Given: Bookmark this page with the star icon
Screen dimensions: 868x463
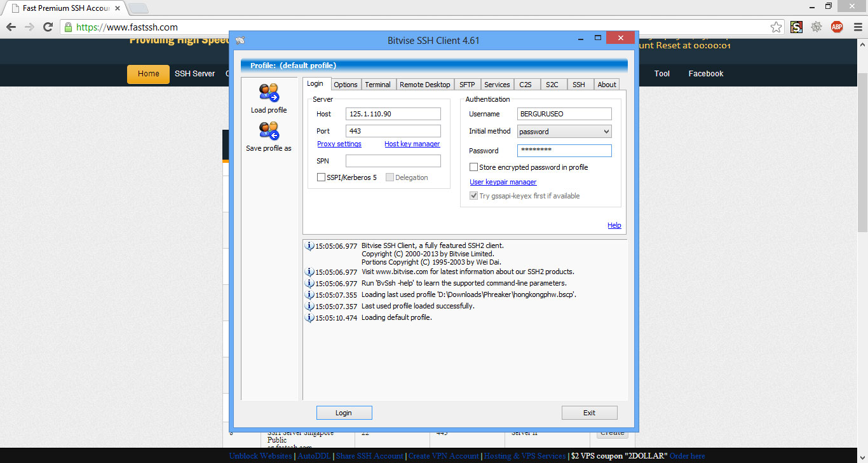Looking at the screenshot, I should [x=776, y=27].
